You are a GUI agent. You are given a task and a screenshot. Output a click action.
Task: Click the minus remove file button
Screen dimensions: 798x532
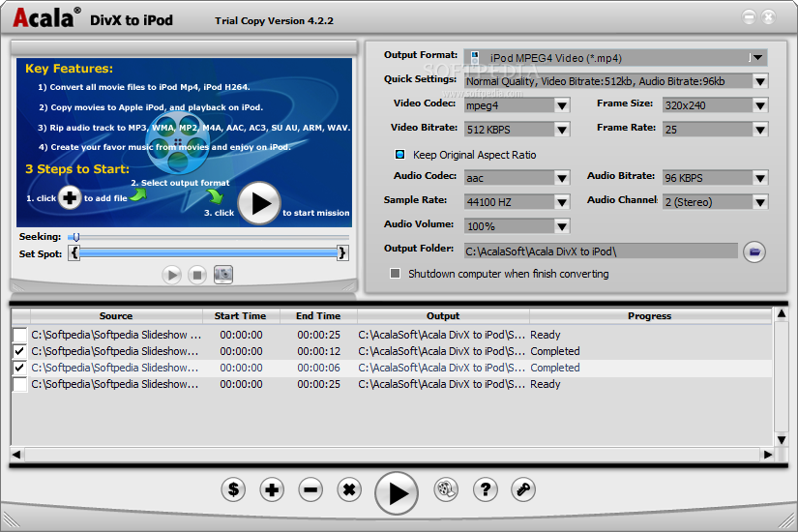coord(310,489)
